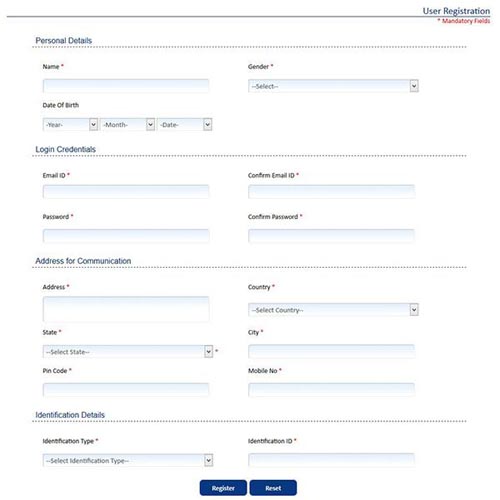The width and height of the screenshot is (500, 500).
Task: Expand the Select State dropdown
Action: coord(128,352)
